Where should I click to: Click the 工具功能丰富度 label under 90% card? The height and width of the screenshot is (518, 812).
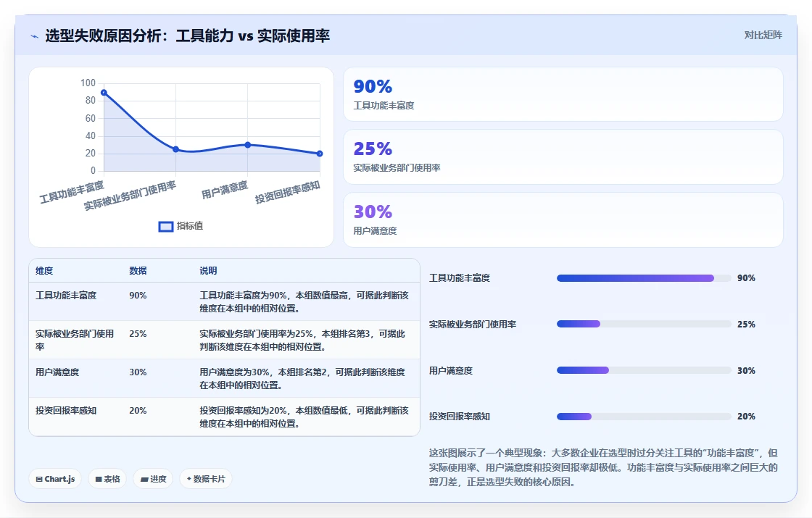(384, 106)
